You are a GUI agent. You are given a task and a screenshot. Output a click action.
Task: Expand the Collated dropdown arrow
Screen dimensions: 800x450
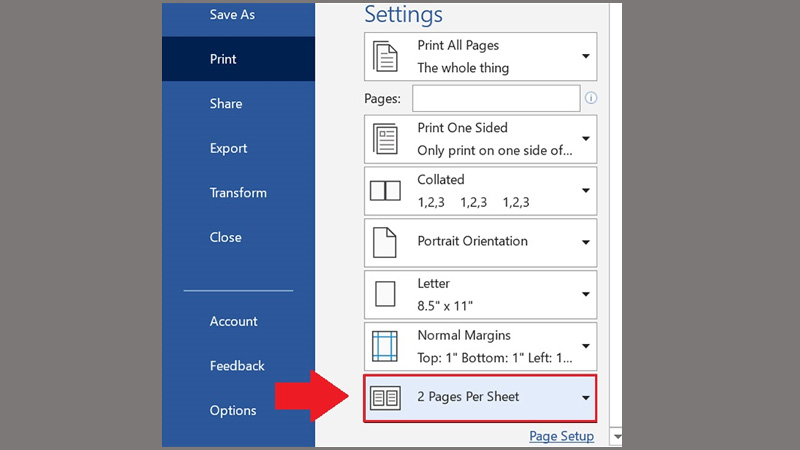click(586, 191)
